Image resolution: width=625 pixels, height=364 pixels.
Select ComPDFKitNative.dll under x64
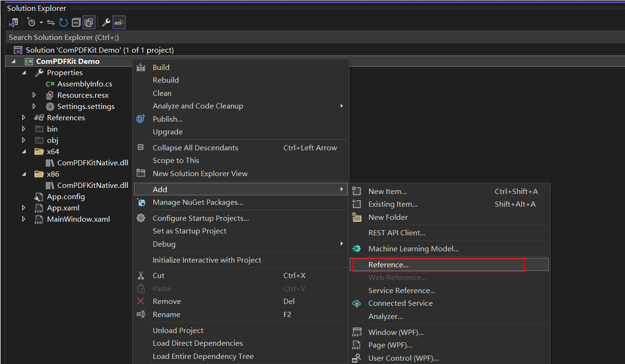click(x=93, y=163)
